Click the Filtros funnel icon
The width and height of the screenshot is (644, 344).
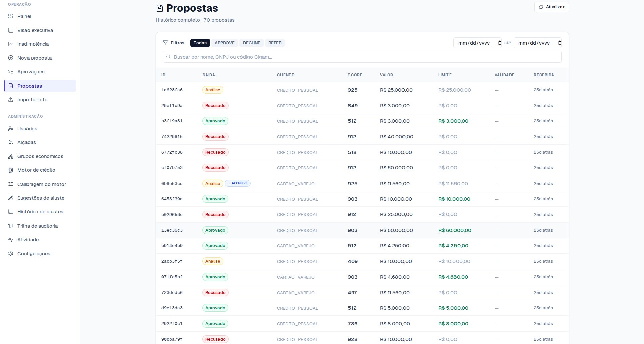point(165,43)
